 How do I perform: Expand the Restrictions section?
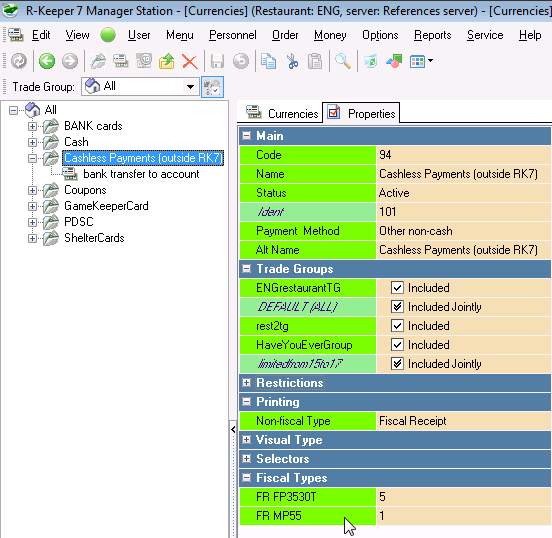[x=247, y=383]
